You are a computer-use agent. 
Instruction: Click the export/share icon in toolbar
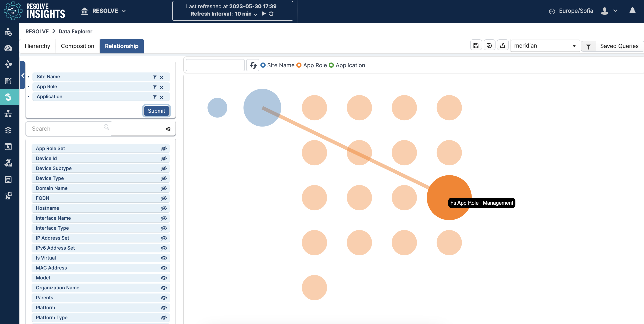pyautogui.click(x=502, y=46)
